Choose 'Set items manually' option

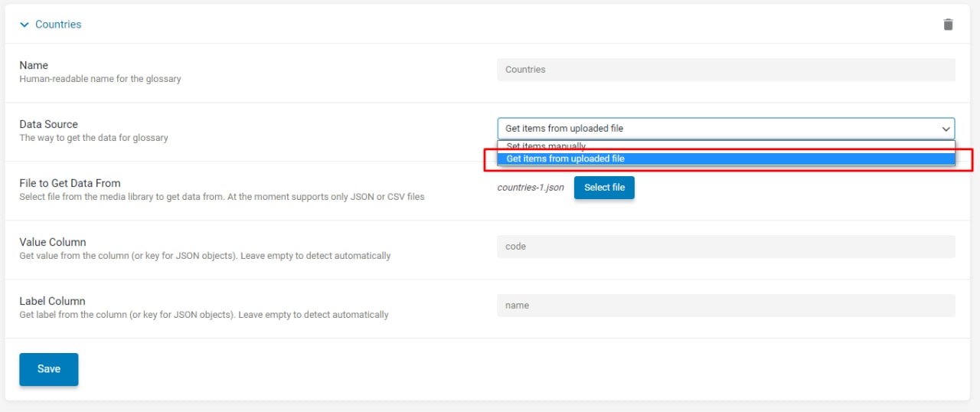726,146
